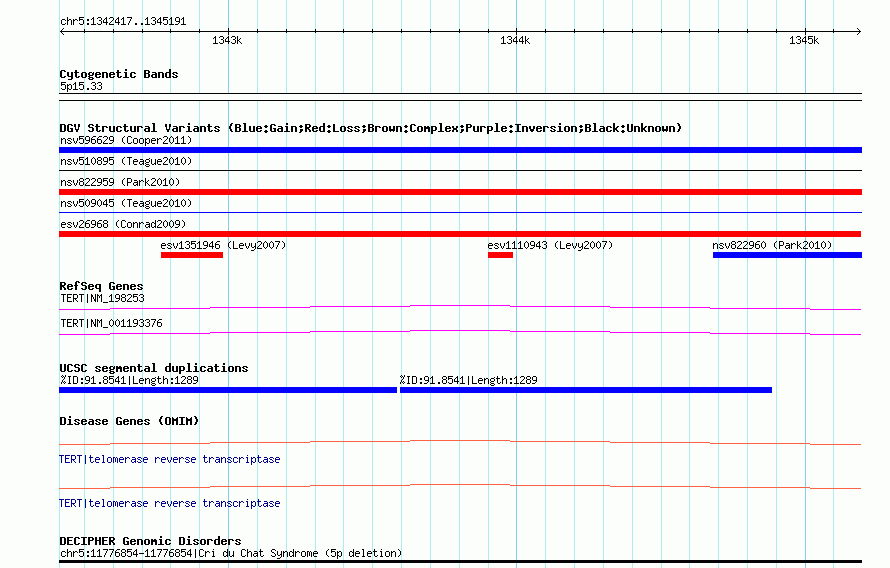This screenshot has width=890, height=568.
Task: Click the esv26968 (Conrad2009) red bar
Action: tap(460, 234)
